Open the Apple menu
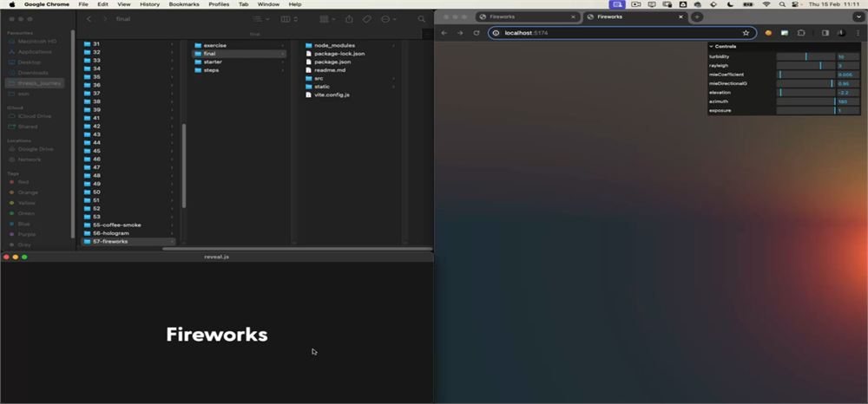 coord(11,3)
